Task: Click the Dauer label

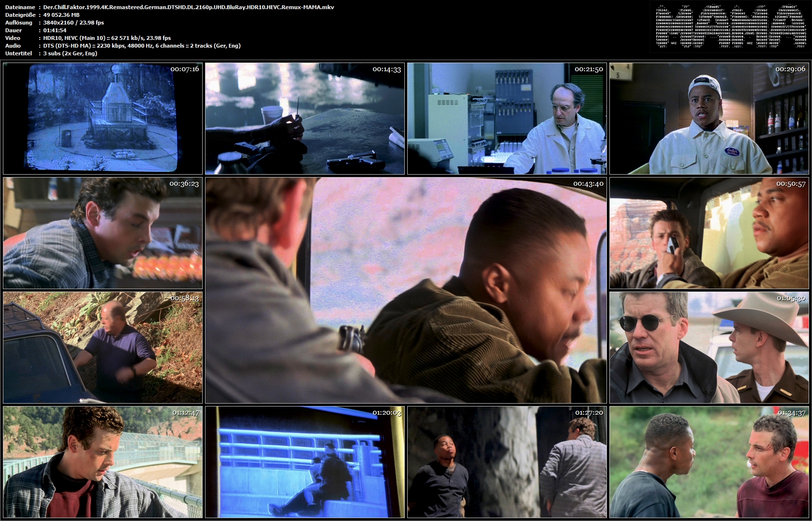Action: [x=13, y=30]
